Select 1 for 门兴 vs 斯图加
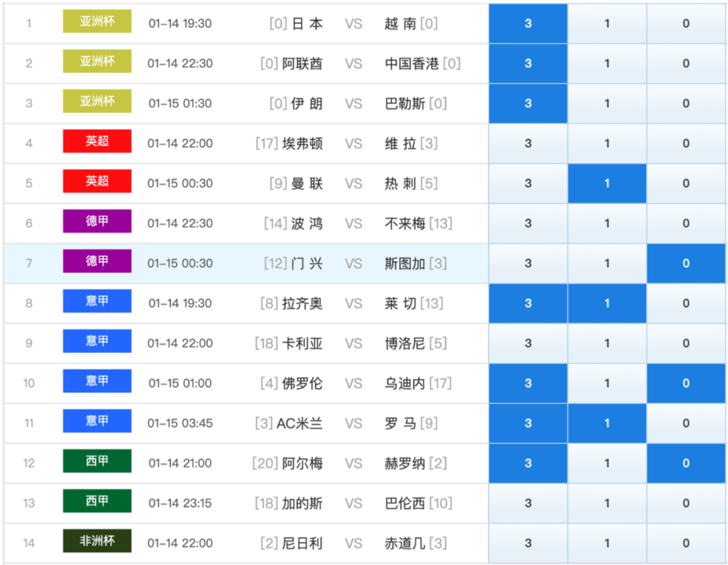728x565 pixels. tap(607, 263)
